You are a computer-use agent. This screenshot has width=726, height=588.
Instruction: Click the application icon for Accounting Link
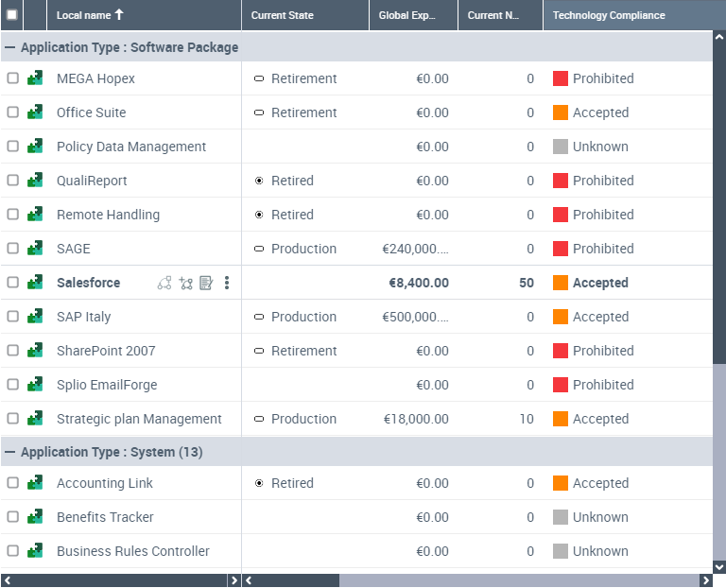[35, 483]
